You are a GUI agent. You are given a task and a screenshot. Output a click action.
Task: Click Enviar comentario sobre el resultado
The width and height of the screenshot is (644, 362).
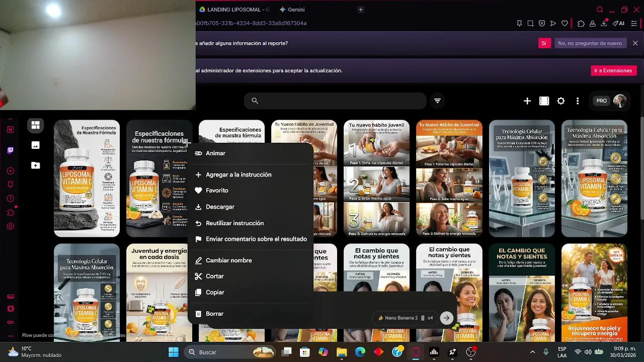click(x=250, y=239)
